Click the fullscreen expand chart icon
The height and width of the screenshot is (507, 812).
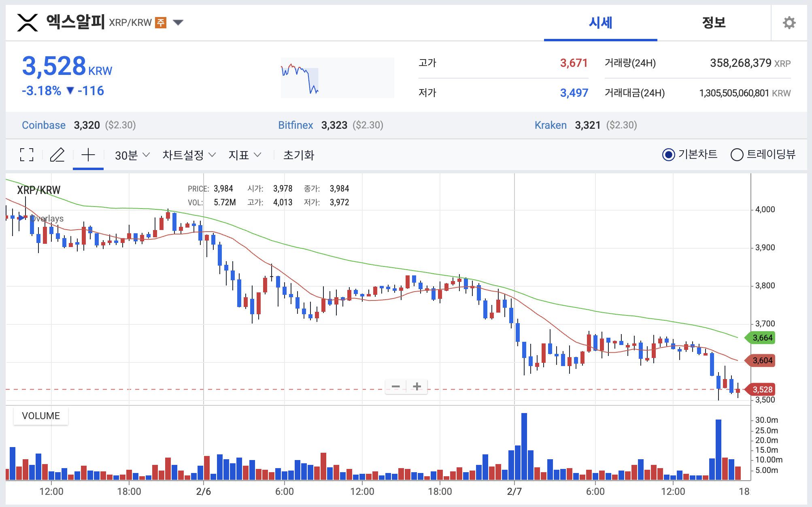(27, 155)
